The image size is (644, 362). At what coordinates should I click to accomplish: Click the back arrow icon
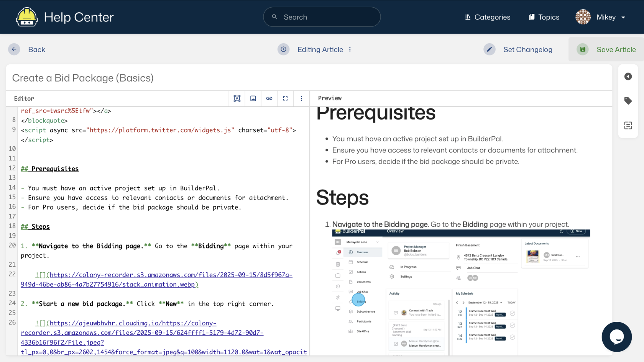pyautogui.click(x=14, y=49)
